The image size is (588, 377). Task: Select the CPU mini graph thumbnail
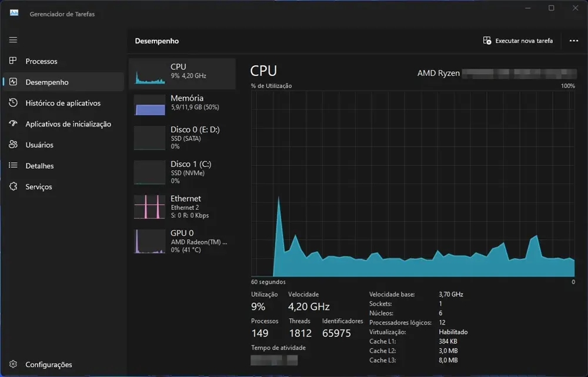149,74
